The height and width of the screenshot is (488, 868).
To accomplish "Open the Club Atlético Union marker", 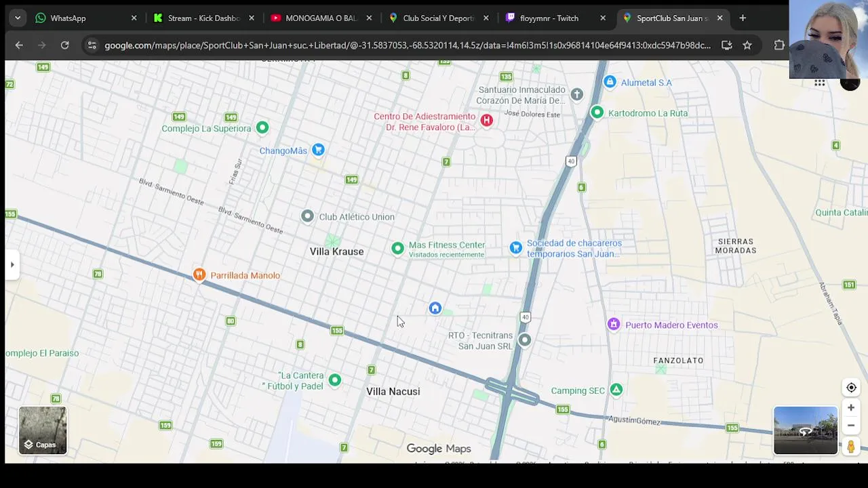I will coord(307,216).
